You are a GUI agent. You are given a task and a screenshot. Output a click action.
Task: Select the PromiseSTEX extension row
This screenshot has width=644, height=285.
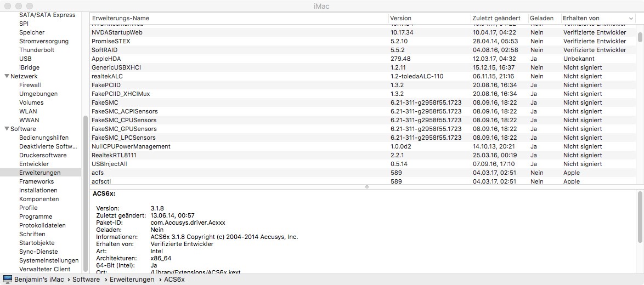click(363, 41)
